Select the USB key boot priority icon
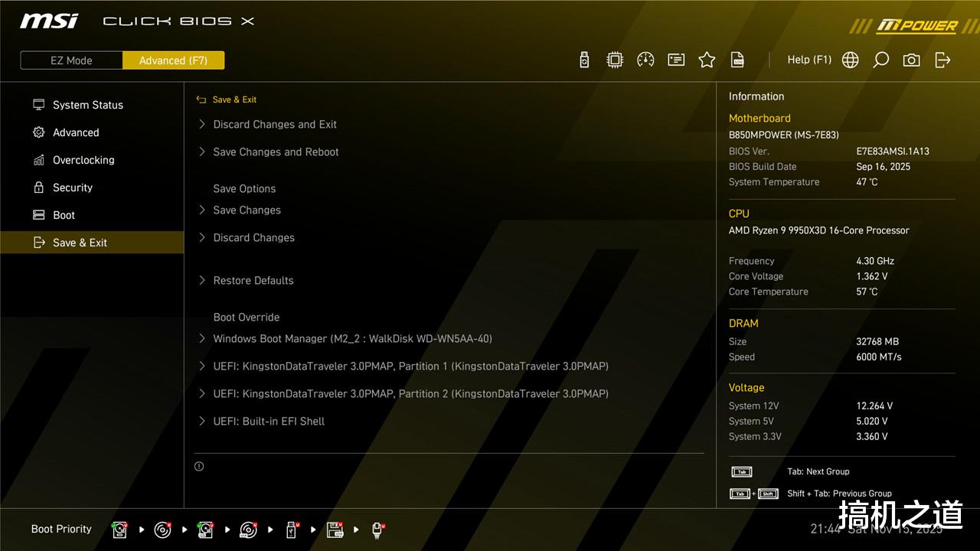980x551 pixels. click(x=292, y=529)
